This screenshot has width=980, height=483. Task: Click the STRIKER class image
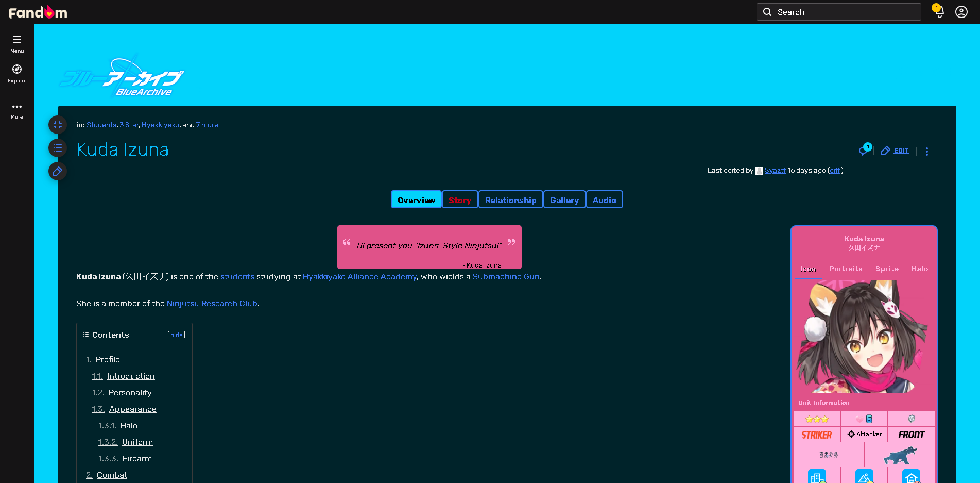[817, 435]
